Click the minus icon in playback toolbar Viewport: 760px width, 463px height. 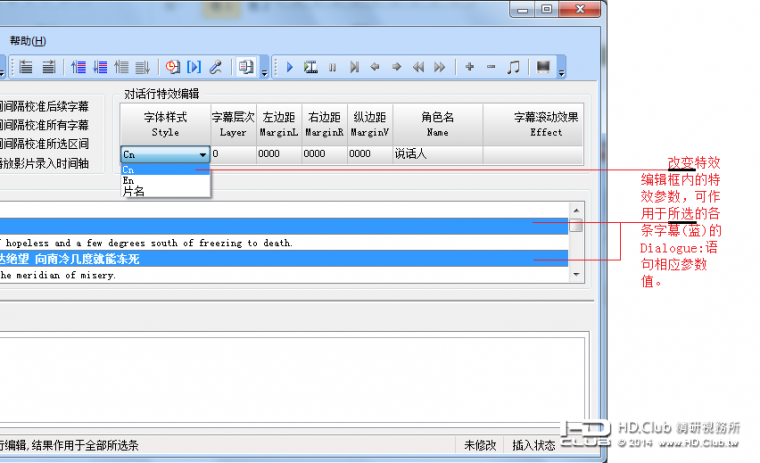pos(491,66)
